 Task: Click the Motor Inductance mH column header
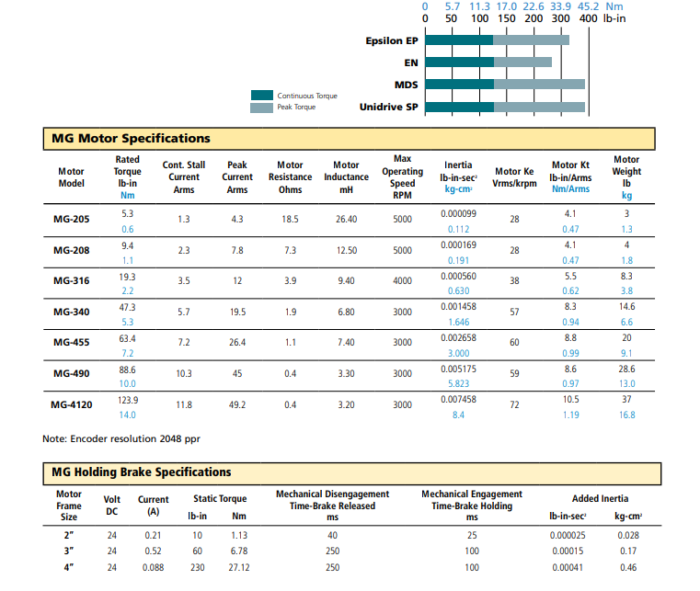point(346,176)
